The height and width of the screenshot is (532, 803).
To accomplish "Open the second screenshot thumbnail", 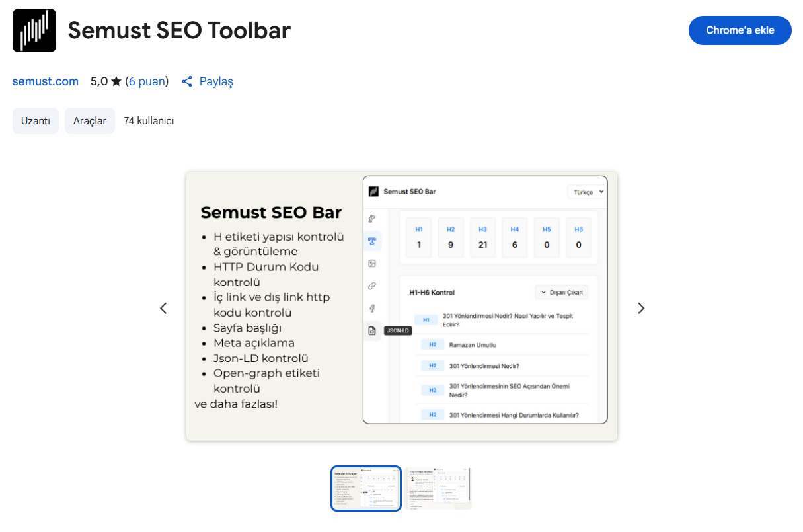I will pos(439,488).
